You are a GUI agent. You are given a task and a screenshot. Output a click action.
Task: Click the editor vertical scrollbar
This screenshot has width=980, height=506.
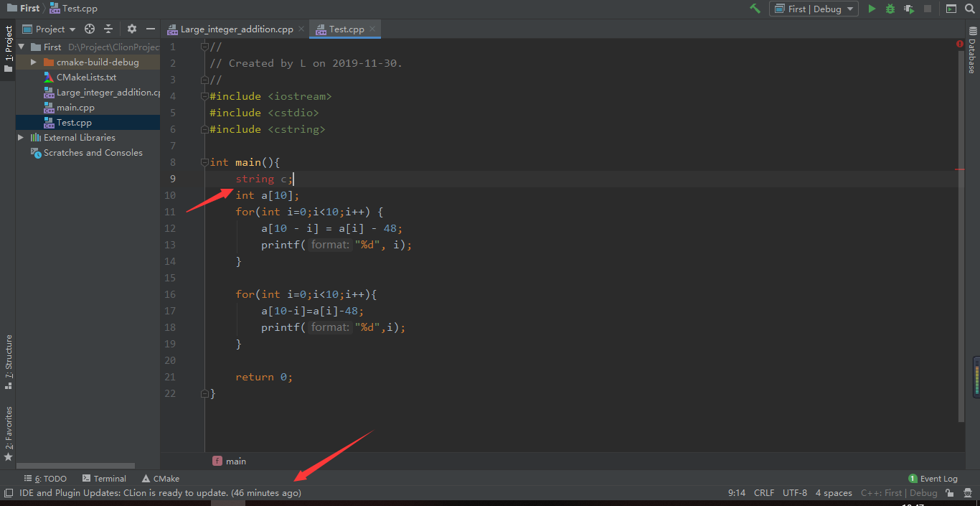[961, 237]
